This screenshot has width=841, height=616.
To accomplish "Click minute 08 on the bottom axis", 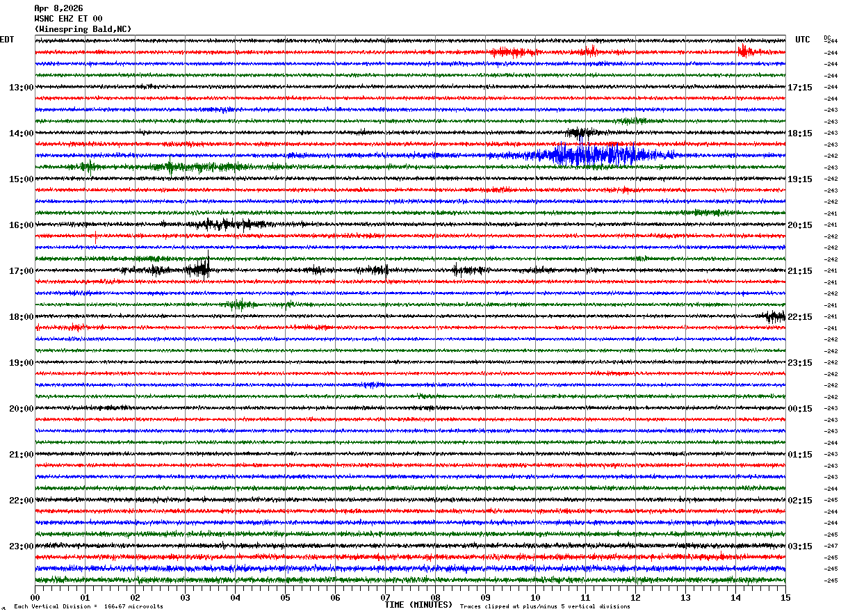I will coord(435,597).
